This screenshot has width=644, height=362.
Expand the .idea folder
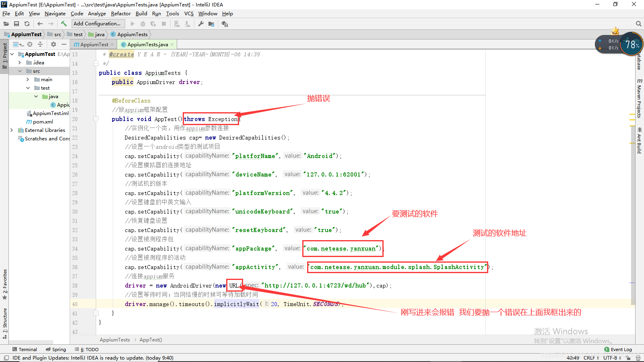[x=20, y=62]
